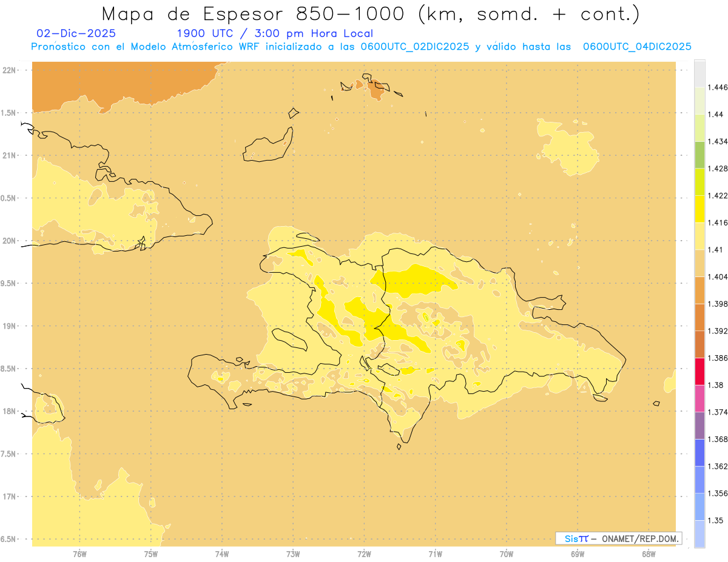
Task: Pick the orange swatch between 1.398 and 1.404
Action: tap(699, 290)
